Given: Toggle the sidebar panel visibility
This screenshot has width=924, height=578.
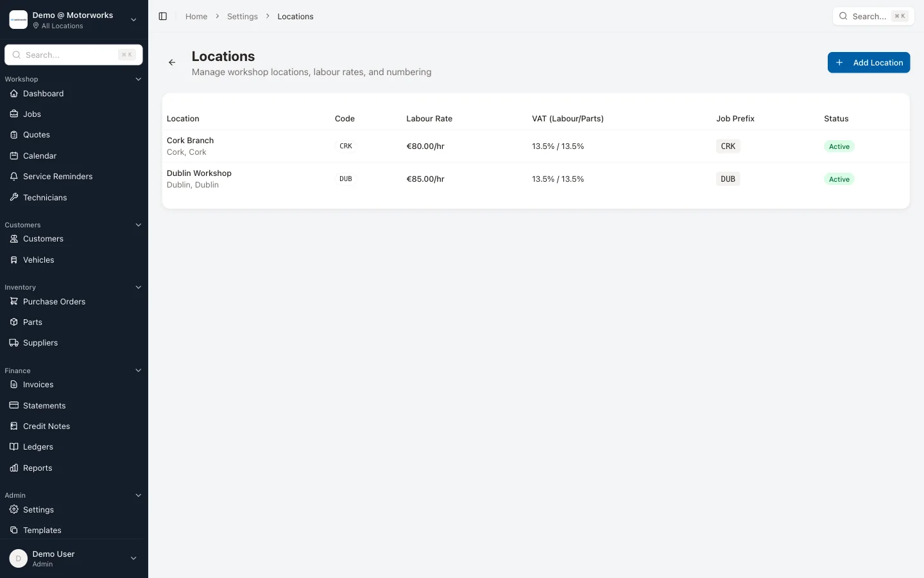Looking at the screenshot, I should (163, 16).
